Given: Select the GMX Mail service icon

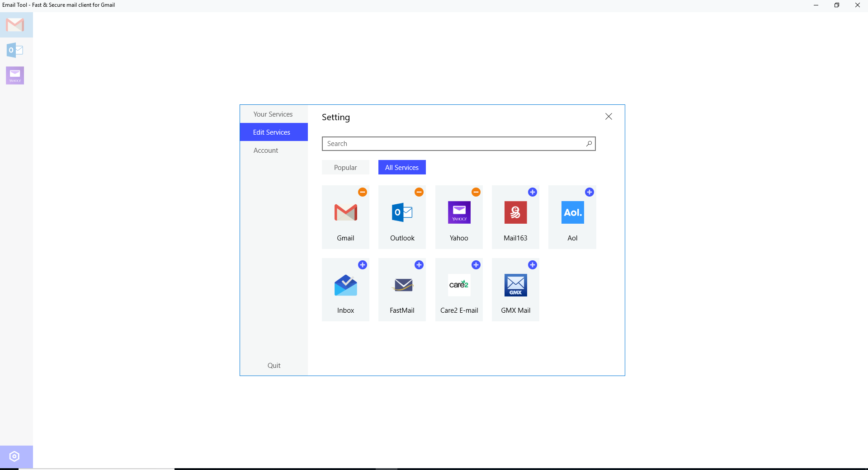Looking at the screenshot, I should pyautogui.click(x=516, y=285).
